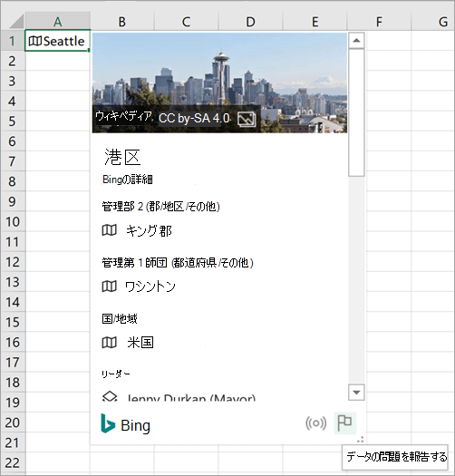Click the 管理第 1 師団 (都道府県/その他) label
Viewport: 455px width, 476px height.
pos(178,263)
